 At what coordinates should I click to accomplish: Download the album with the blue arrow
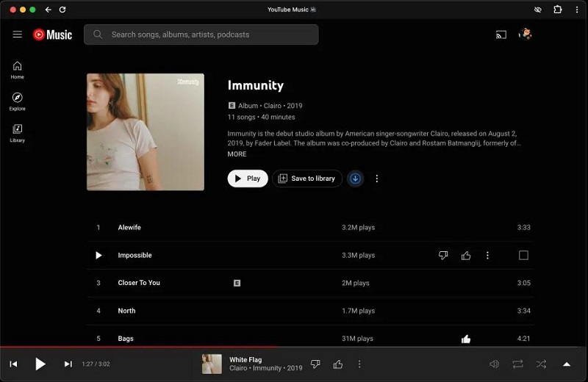point(355,179)
